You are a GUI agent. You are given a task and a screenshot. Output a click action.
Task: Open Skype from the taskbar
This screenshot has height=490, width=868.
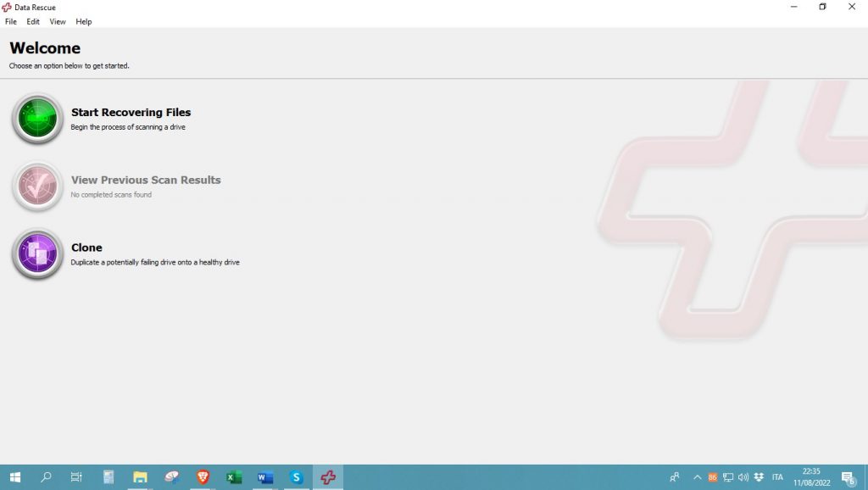pos(296,477)
